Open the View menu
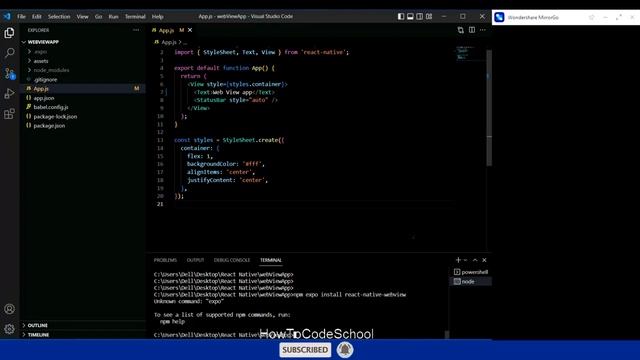The width and height of the screenshot is (640, 360). (82, 17)
